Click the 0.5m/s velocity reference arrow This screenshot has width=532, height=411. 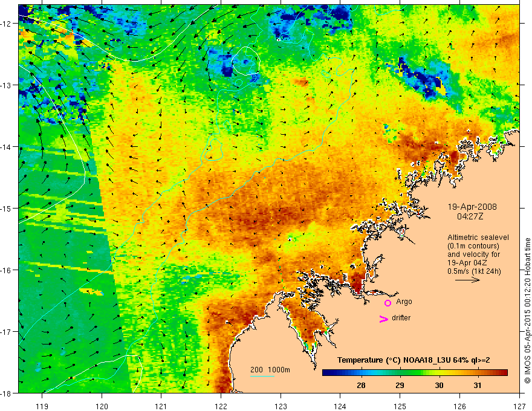467,280
